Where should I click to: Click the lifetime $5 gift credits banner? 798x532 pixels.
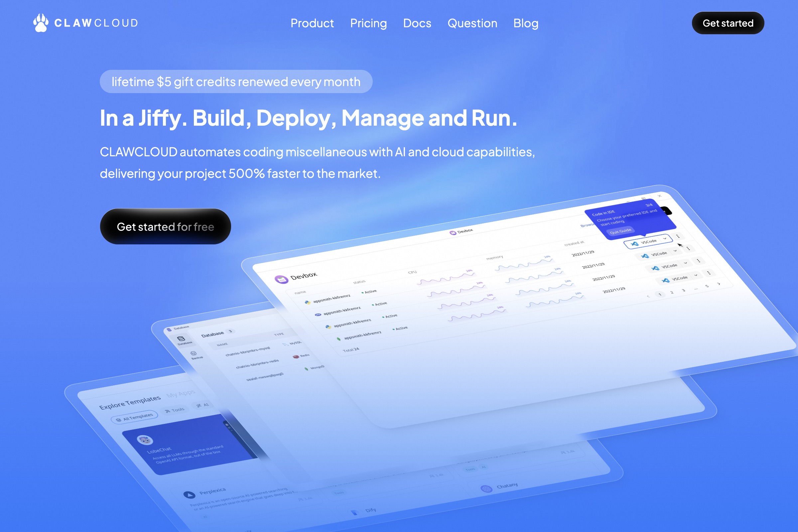(x=236, y=81)
